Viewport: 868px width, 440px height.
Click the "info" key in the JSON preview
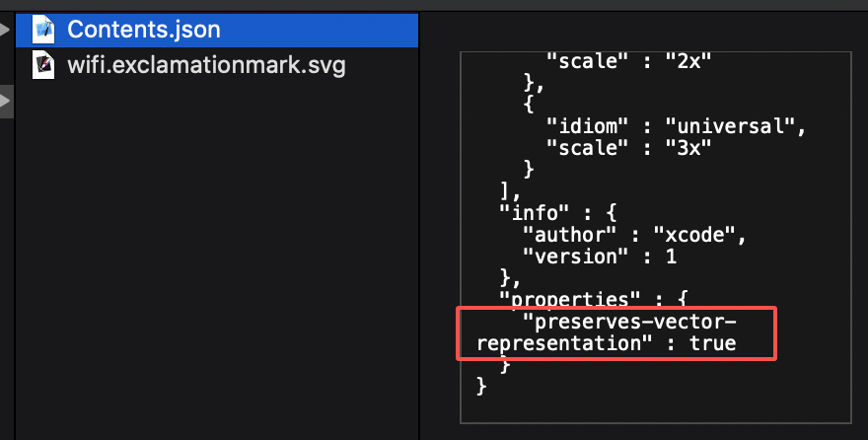click(x=534, y=213)
